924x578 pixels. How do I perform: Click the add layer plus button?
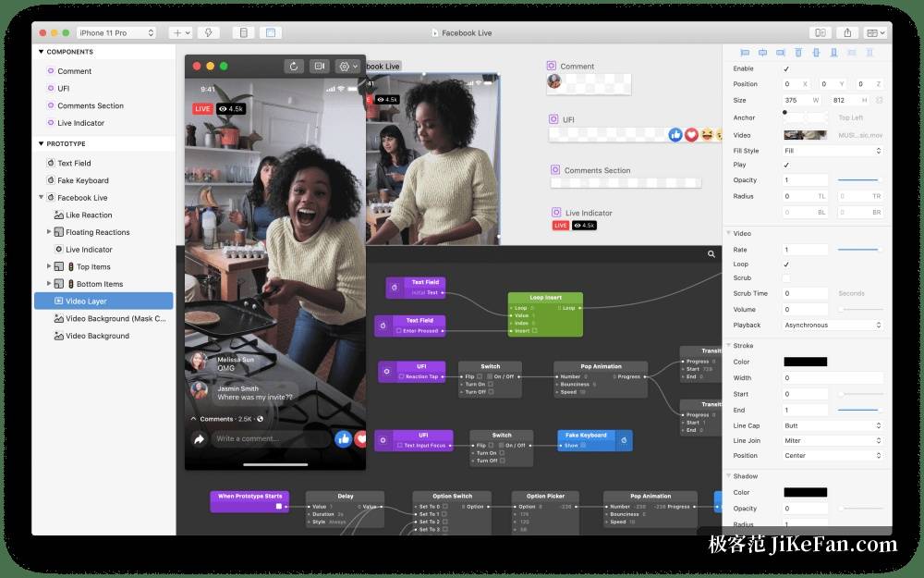click(180, 33)
